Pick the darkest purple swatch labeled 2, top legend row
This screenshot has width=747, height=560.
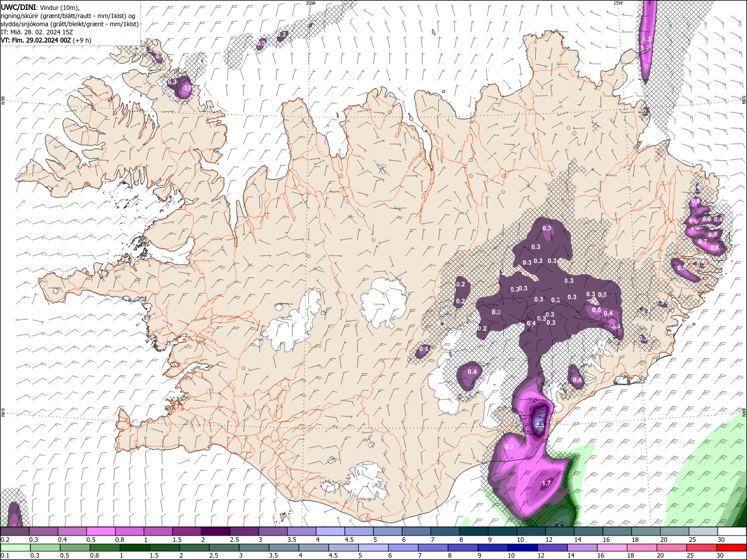pos(215,531)
